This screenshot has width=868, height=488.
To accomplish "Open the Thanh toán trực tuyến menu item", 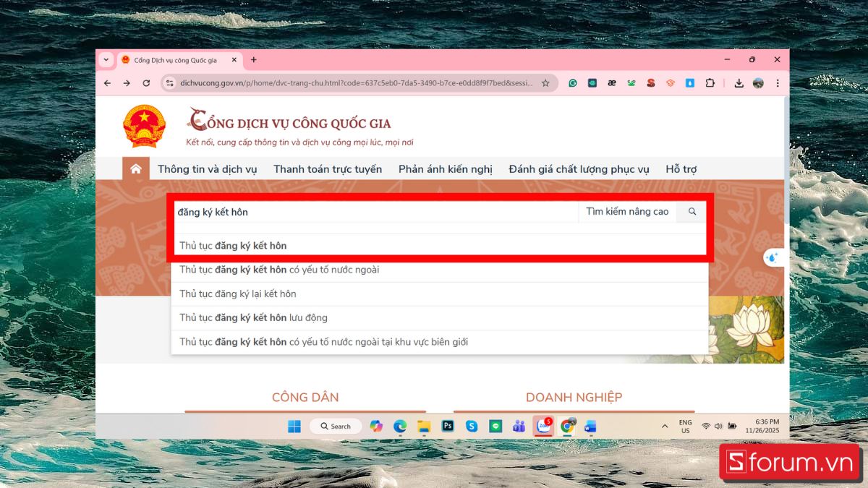I will [326, 168].
